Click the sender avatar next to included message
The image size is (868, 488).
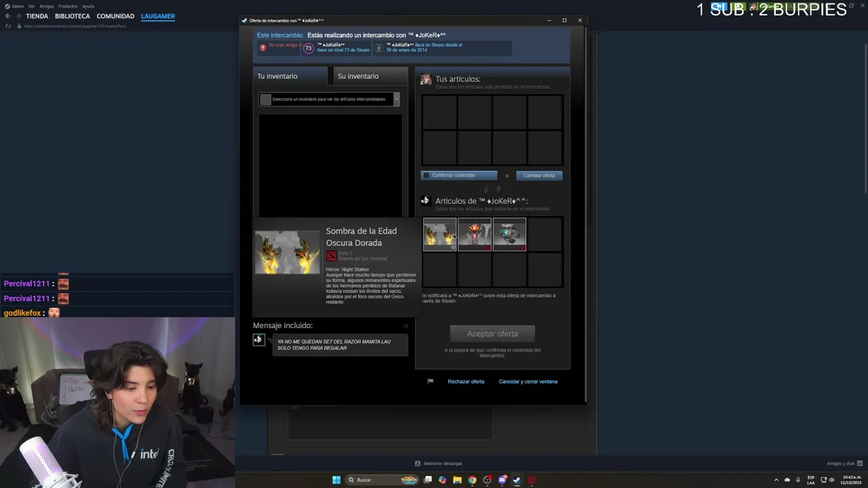(258, 340)
